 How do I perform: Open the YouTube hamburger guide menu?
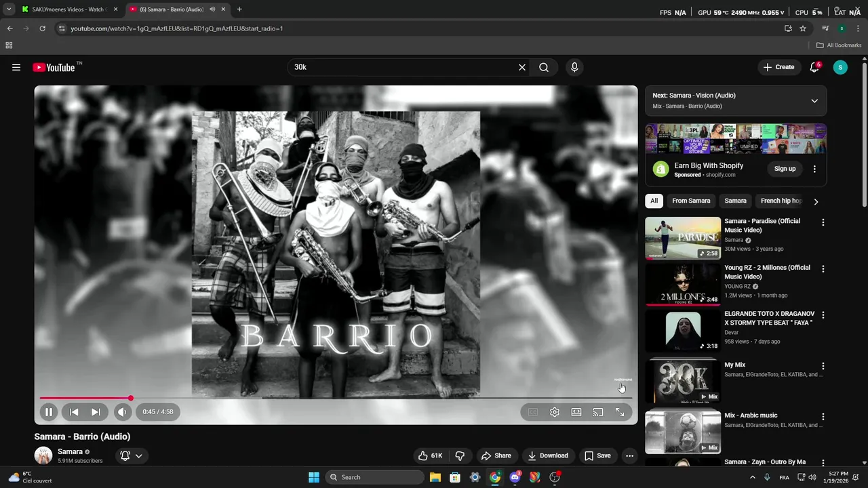pyautogui.click(x=16, y=67)
